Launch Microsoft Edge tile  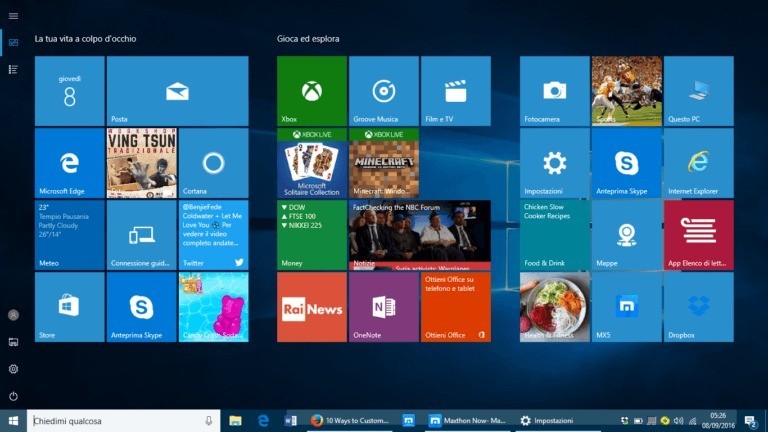(70, 163)
